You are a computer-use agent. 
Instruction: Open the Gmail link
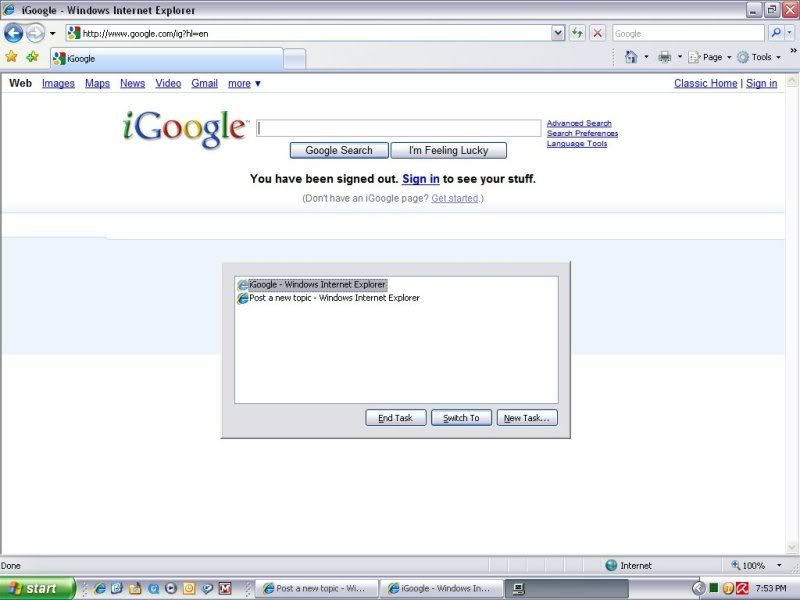(205, 83)
